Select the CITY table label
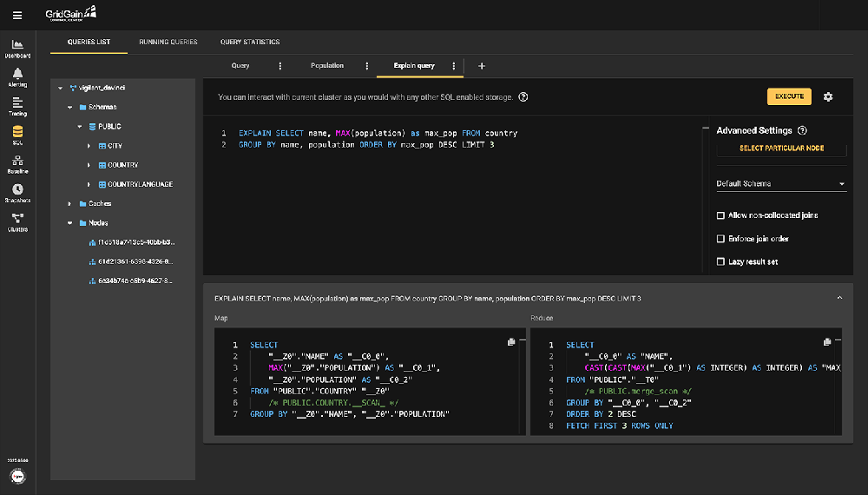Screen dimensions: 868x495 point(115,146)
